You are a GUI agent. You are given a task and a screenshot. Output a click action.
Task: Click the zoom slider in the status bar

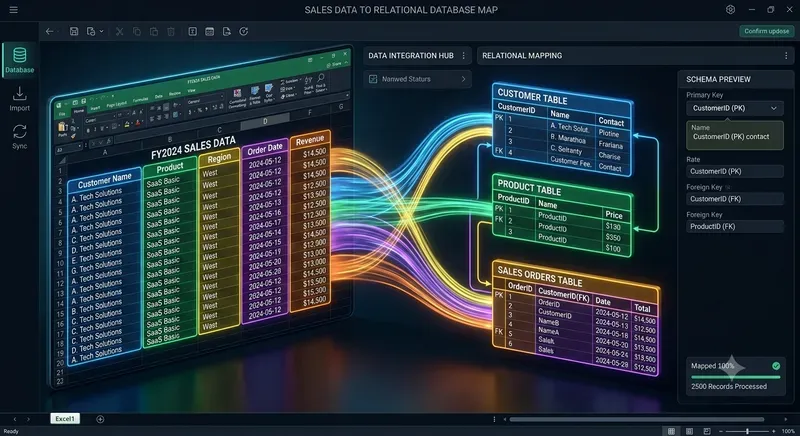tap(747, 431)
